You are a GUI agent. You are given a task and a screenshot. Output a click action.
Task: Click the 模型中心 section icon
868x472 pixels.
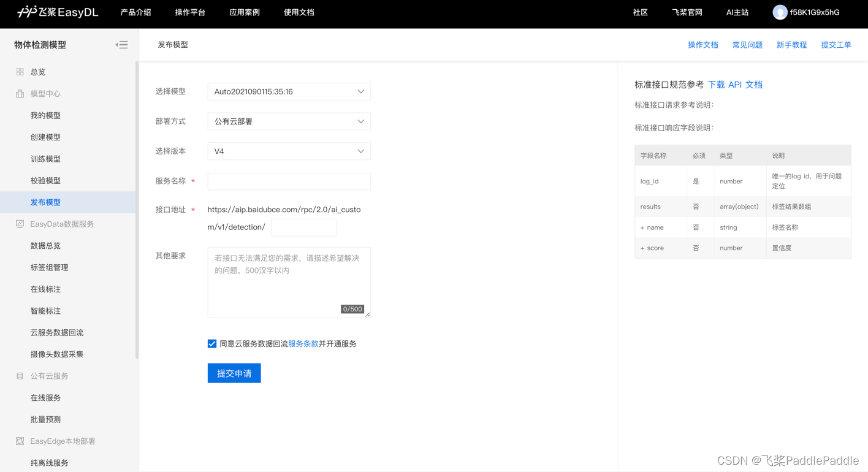click(x=20, y=94)
